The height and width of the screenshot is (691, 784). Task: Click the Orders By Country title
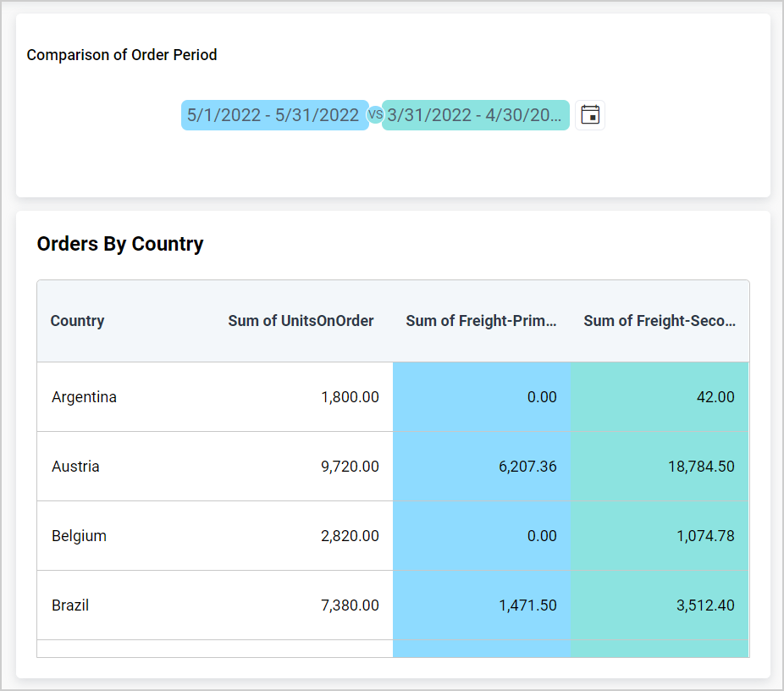[120, 244]
